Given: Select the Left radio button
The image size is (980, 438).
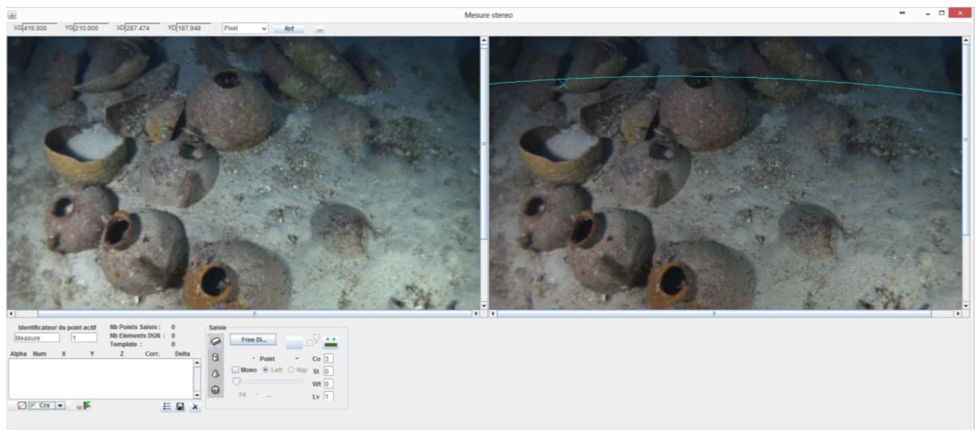Looking at the screenshot, I should [265, 370].
